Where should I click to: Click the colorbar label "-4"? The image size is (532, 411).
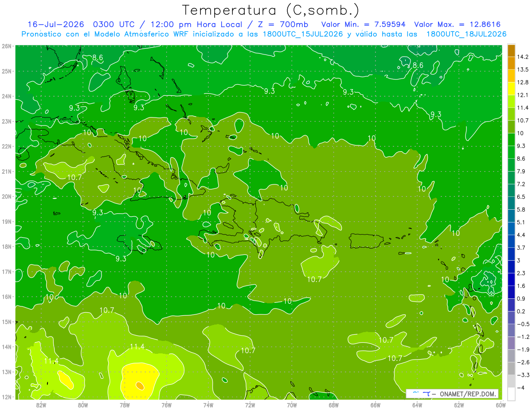521,388
